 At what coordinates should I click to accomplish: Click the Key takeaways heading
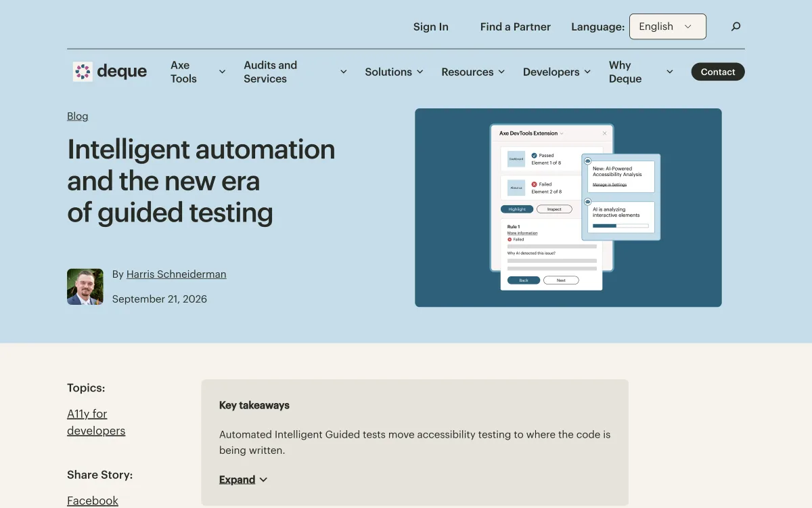click(x=254, y=405)
